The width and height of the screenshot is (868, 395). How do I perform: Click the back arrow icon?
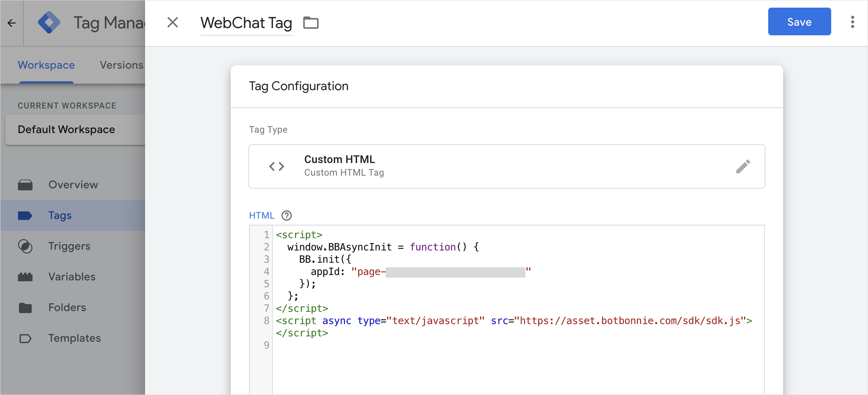12,23
